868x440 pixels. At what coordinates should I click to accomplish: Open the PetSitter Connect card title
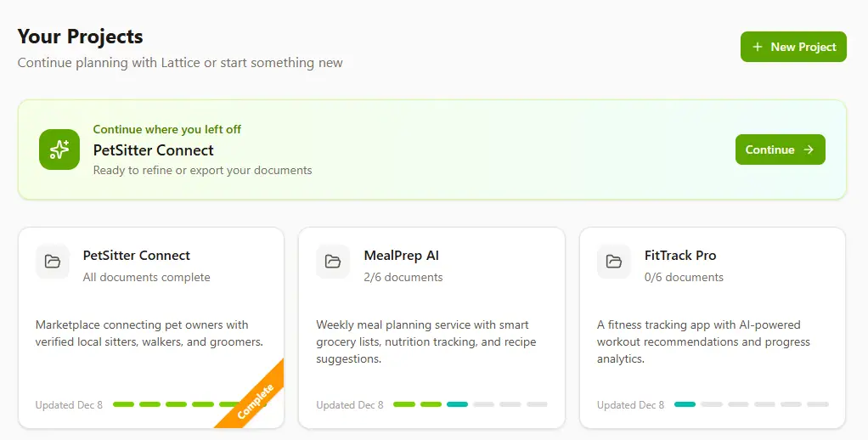[x=137, y=255]
